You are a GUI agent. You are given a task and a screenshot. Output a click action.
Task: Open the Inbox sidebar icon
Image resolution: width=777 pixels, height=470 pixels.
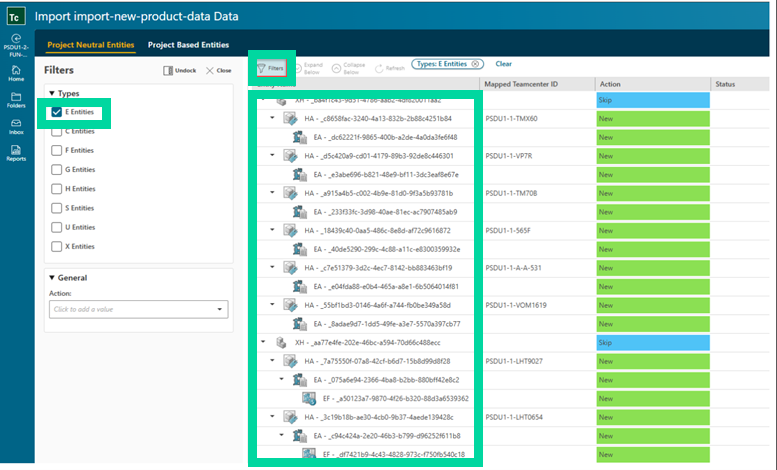pos(16,125)
